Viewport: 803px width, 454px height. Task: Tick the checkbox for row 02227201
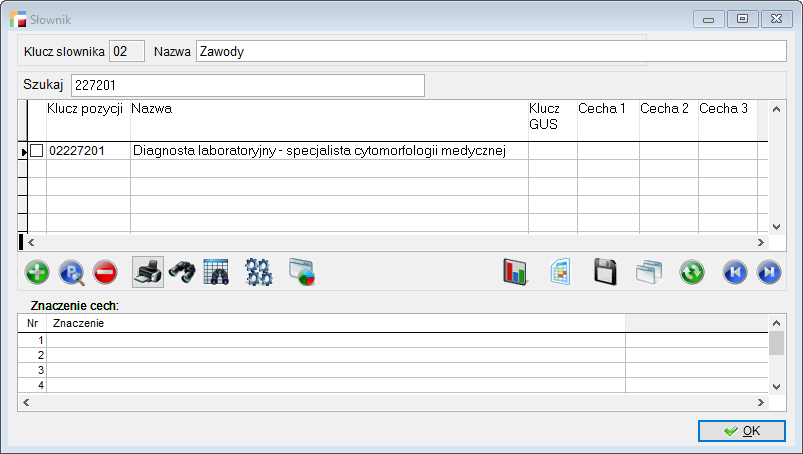(37, 151)
